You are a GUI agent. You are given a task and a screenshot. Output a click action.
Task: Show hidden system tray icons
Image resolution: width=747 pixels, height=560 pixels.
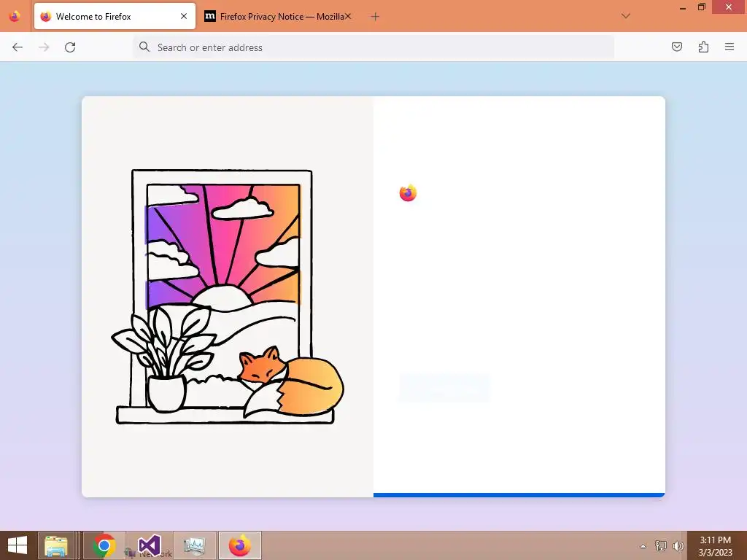click(x=643, y=546)
